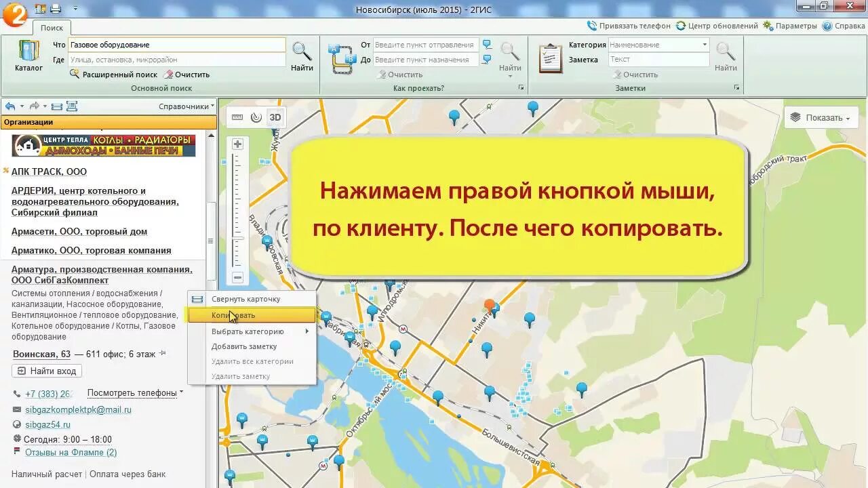
Task: Click the Воинская, 63 address link
Action: [42, 354]
